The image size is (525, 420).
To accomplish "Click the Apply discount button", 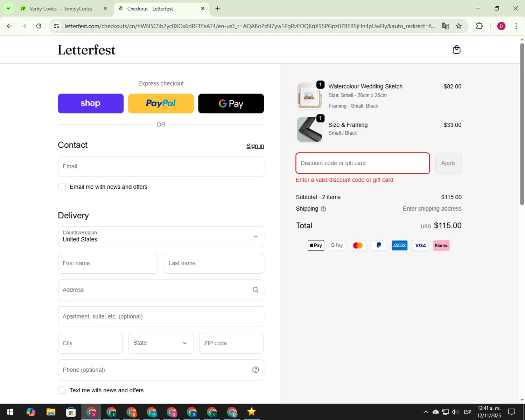I will [448, 163].
